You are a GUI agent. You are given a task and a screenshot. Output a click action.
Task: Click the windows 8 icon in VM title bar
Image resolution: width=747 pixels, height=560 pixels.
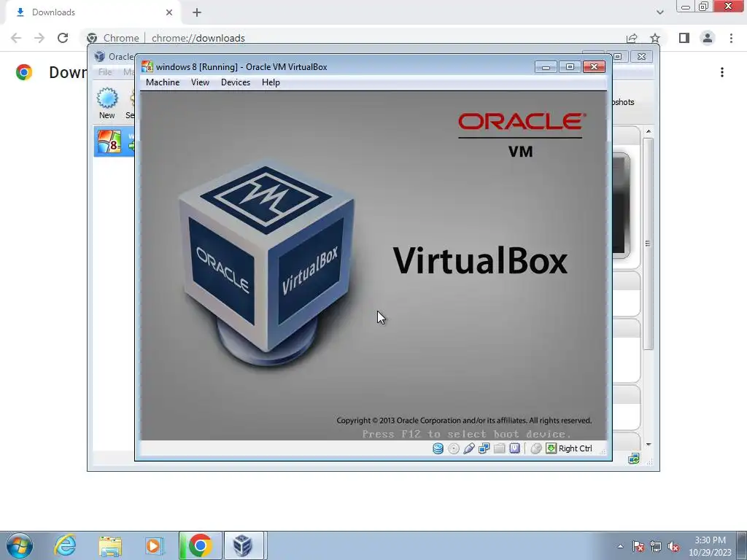point(147,66)
